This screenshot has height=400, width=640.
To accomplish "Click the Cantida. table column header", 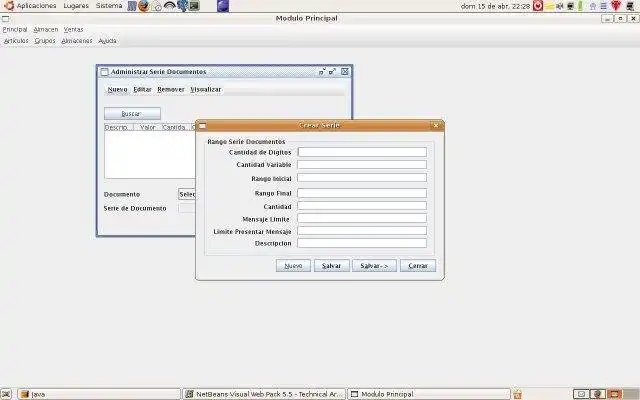I will point(174,127).
